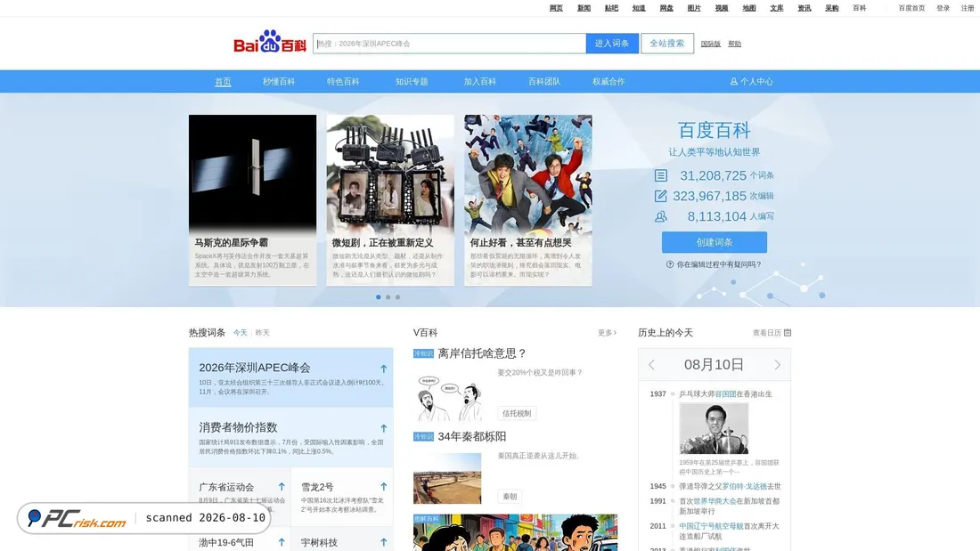Open the 登录 link at top
980x551 pixels.
click(x=943, y=8)
